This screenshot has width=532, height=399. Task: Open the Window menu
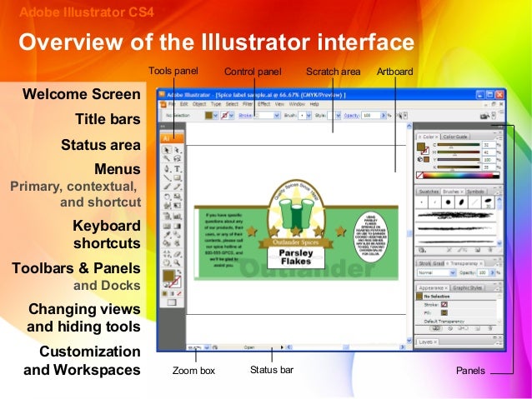coord(297,104)
